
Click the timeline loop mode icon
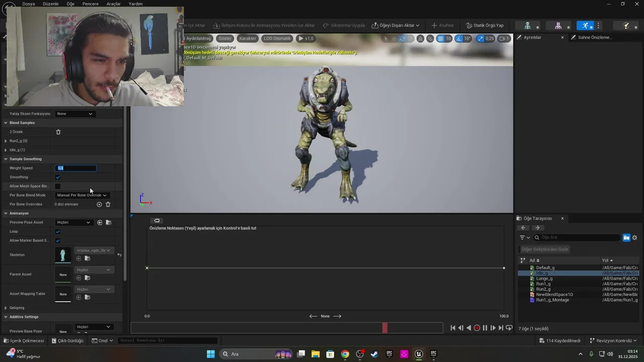pyautogui.click(x=509, y=328)
